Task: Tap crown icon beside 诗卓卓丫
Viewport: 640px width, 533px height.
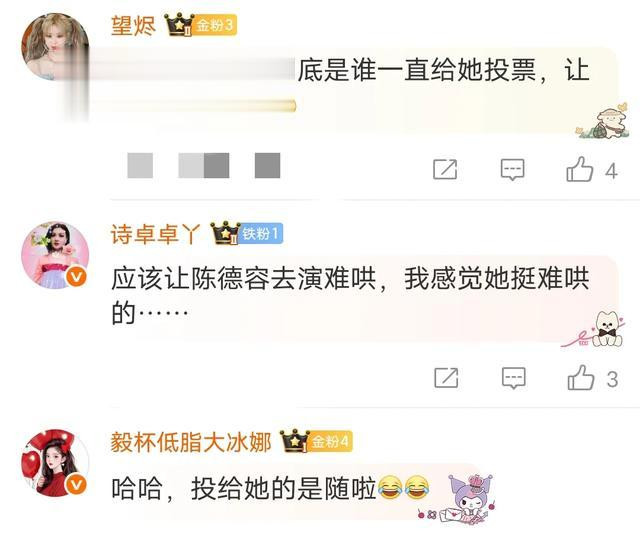Action: [225, 233]
